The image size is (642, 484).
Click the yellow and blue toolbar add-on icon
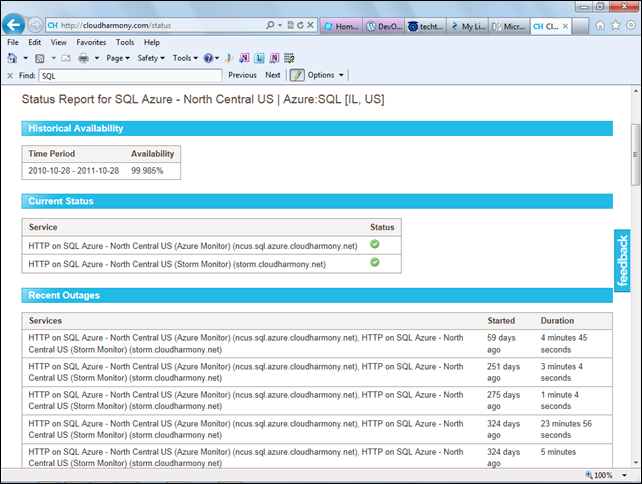[x=230, y=58]
